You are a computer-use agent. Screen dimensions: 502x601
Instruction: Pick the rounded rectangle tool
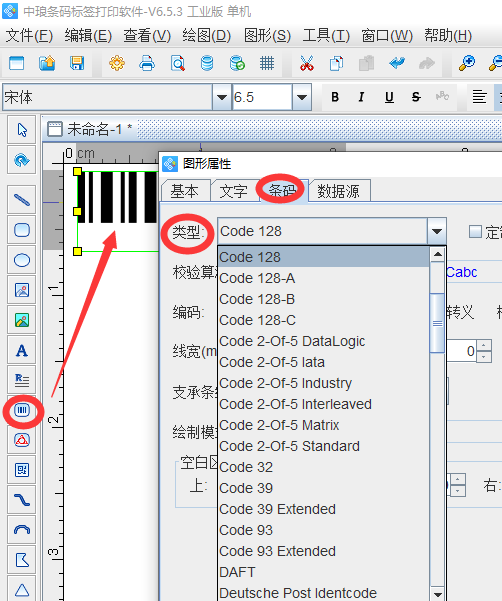[x=22, y=230]
